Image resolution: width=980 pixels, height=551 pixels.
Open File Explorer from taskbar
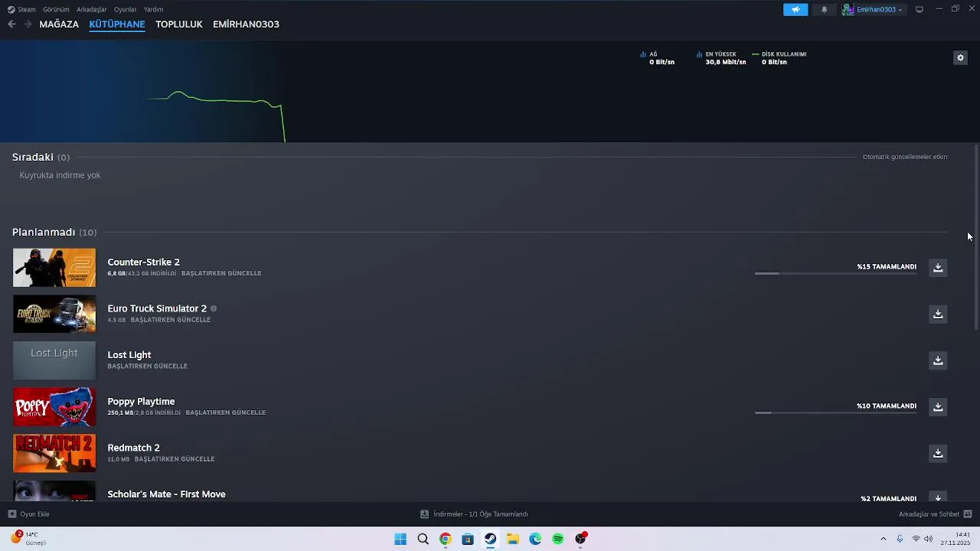click(513, 539)
